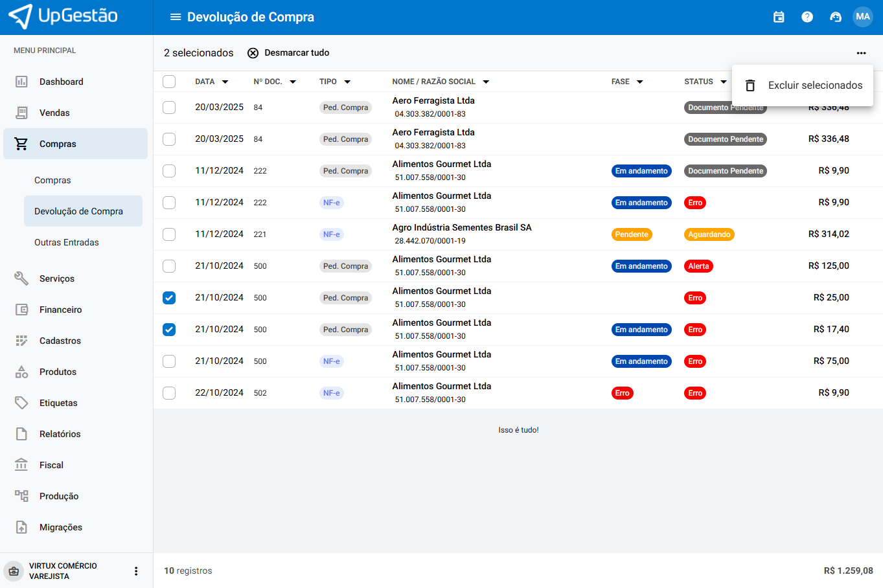Click the red Alerta status badge
The image size is (883, 588).
click(x=698, y=266)
